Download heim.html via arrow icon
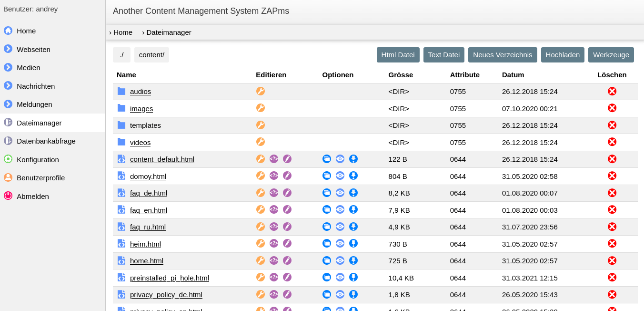The width and height of the screenshot is (644, 311). click(x=353, y=243)
